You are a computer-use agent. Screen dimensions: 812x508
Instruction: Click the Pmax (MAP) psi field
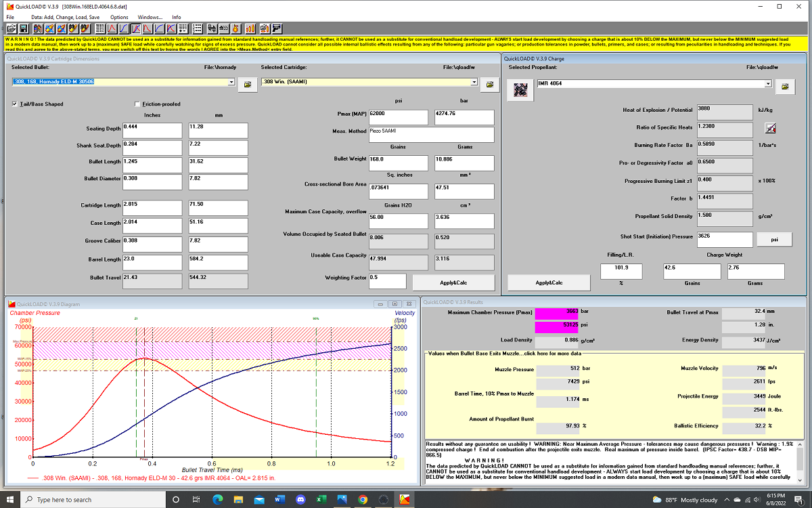[x=398, y=117]
